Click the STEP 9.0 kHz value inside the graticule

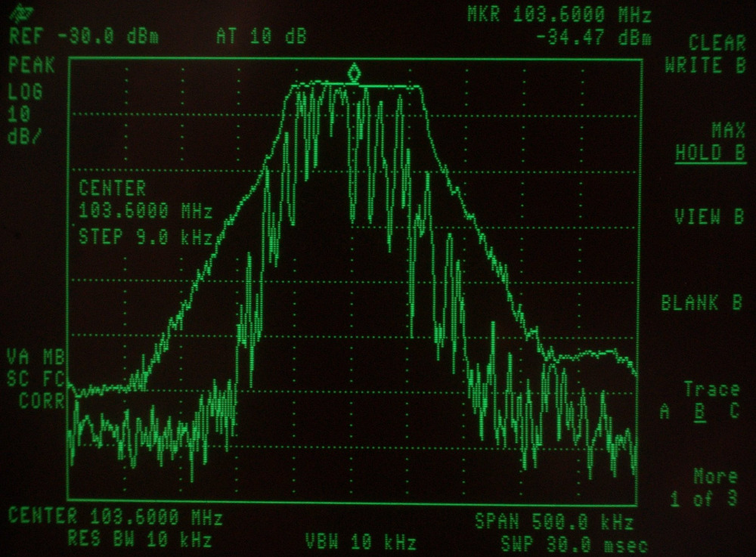tap(145, 236)
